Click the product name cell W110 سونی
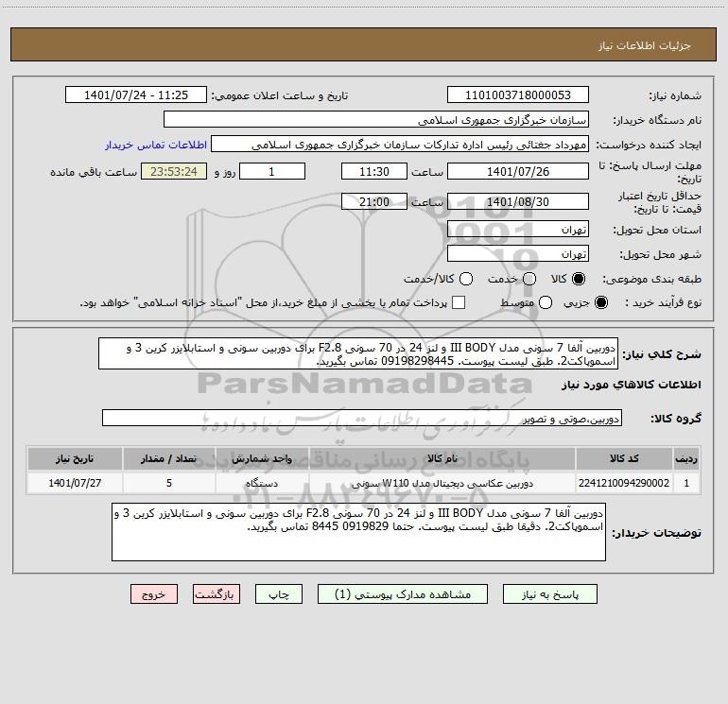This screenshot has height=704, width=728. 442,483
